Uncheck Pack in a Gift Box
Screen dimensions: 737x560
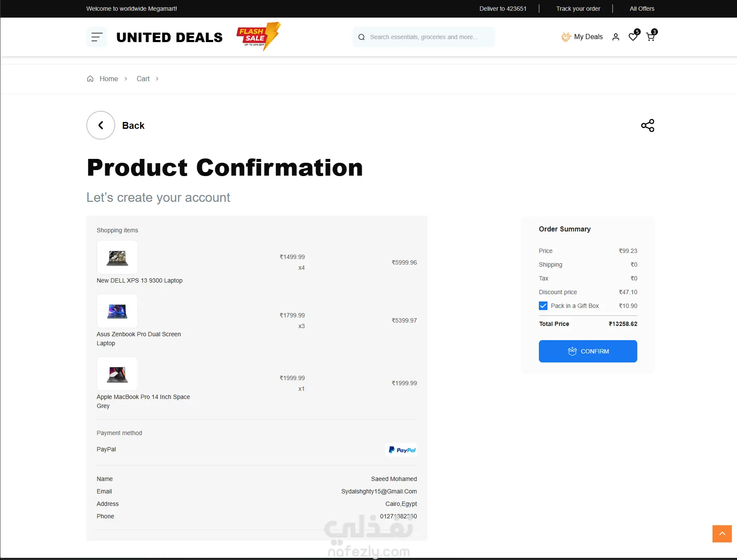(543, 306)
